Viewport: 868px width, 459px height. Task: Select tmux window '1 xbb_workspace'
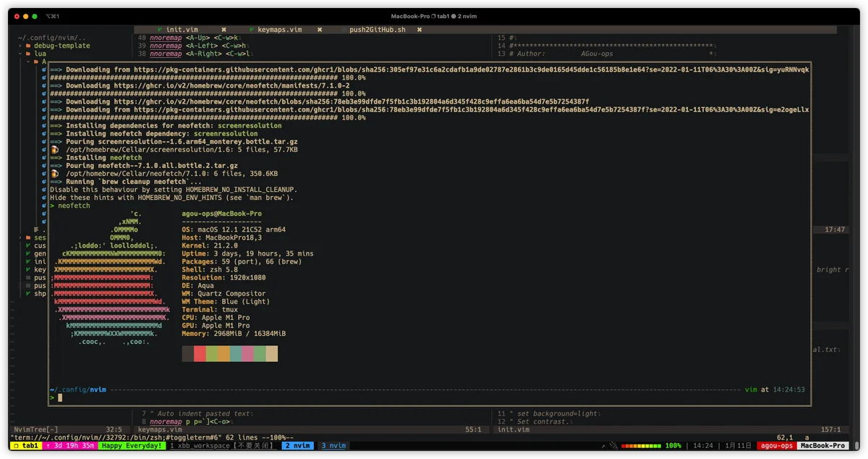[x=223, y=446]
